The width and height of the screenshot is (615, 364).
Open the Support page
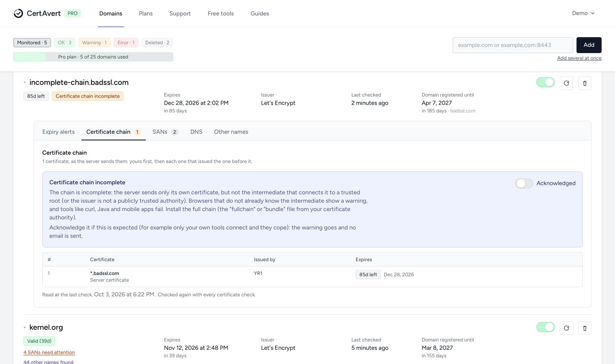click(x=180, y=13)
